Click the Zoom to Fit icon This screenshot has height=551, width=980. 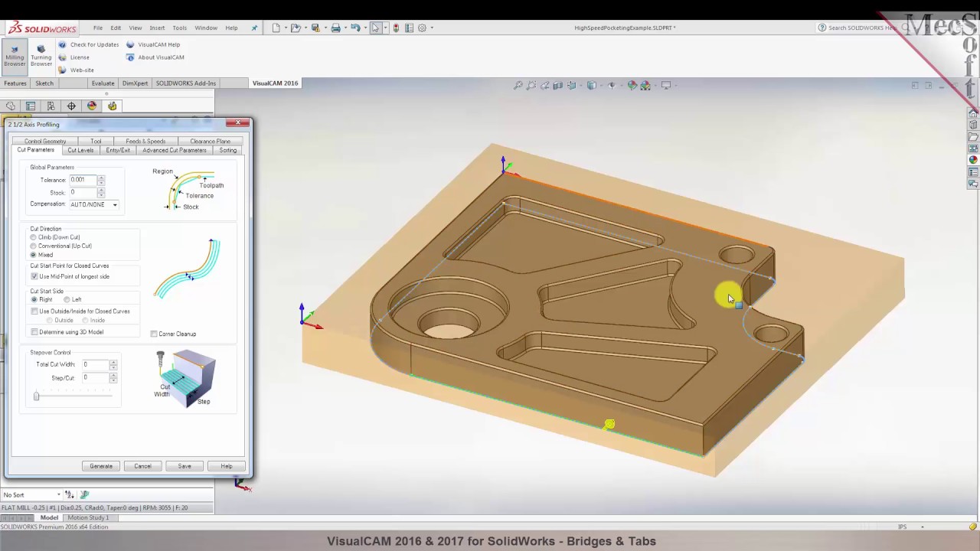pos(518,86)
